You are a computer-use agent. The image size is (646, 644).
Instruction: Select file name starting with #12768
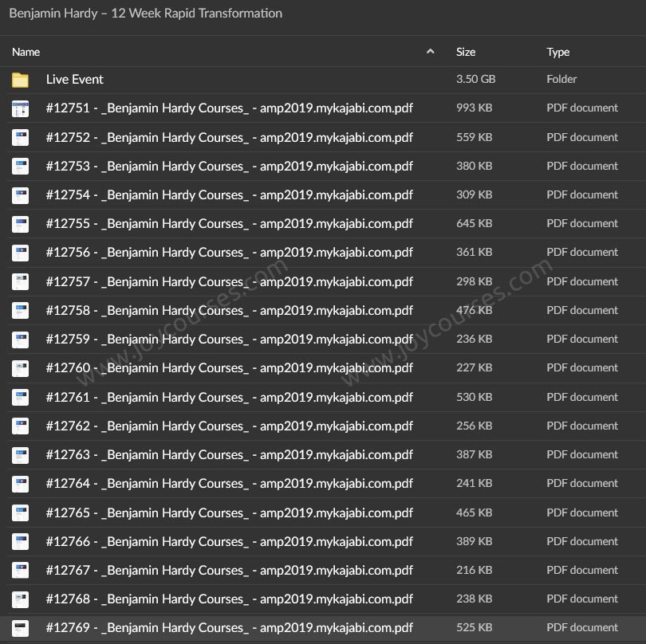click(230, 599)
